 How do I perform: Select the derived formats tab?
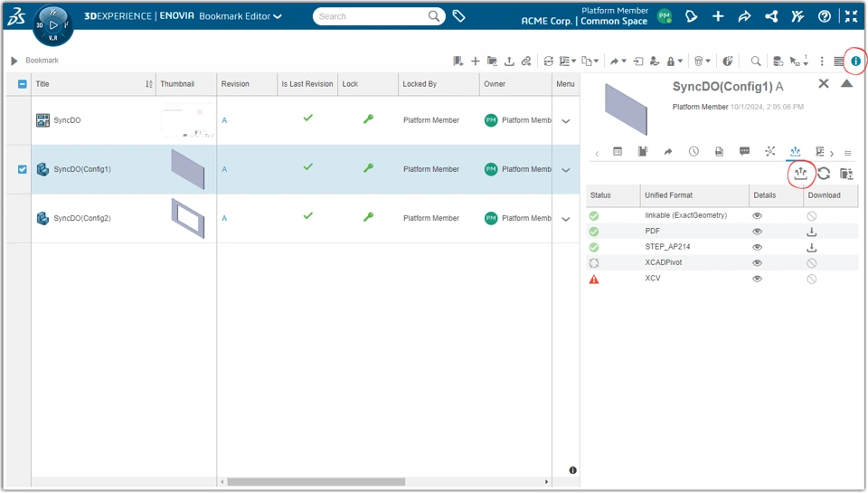[x=795, y=151]
